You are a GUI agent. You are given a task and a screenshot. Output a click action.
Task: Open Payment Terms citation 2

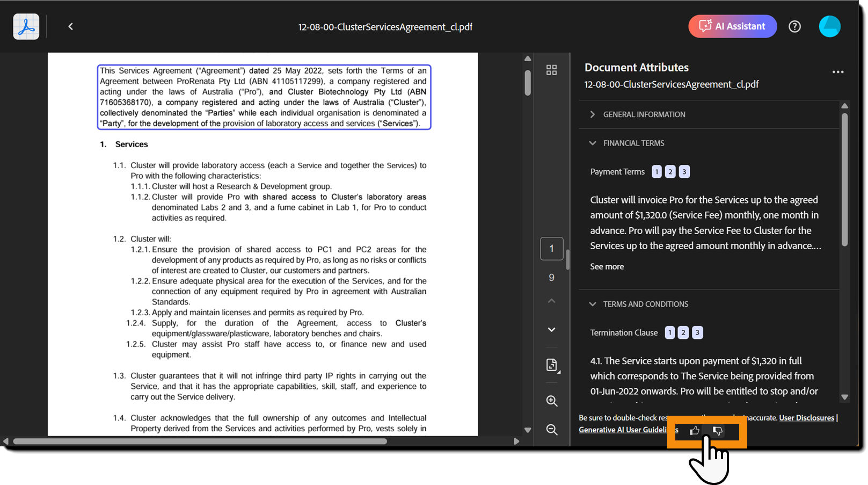point(670,172)
